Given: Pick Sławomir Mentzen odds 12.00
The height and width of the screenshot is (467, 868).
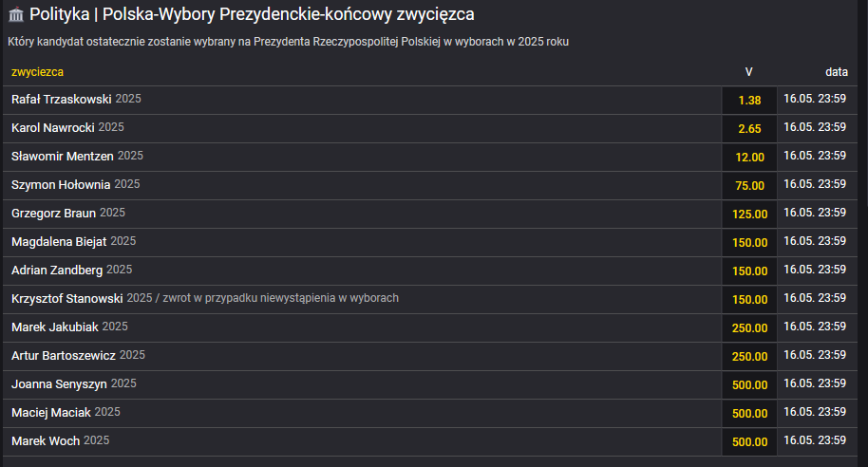Looking at the screenshot, I should click(x=749, y=157).
